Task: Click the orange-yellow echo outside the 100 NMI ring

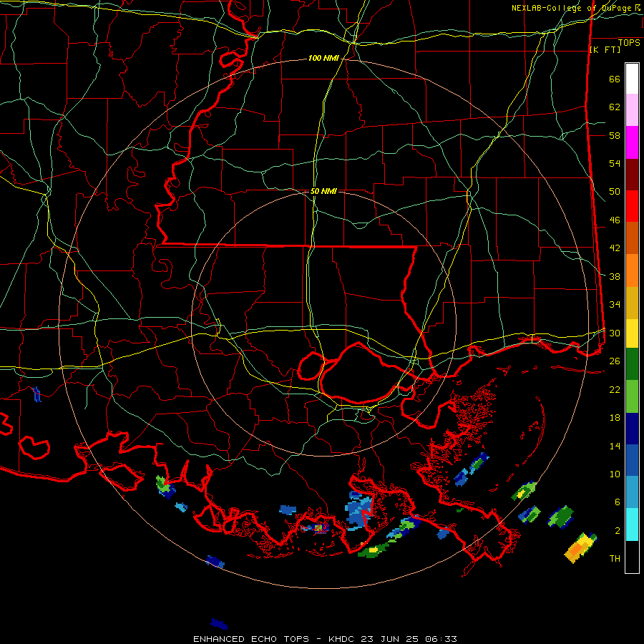Action: coord(580,548)
